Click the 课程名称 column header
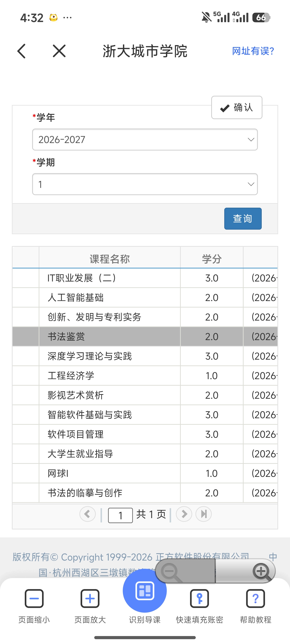290x644 pixels. click(x=110, y=259)
